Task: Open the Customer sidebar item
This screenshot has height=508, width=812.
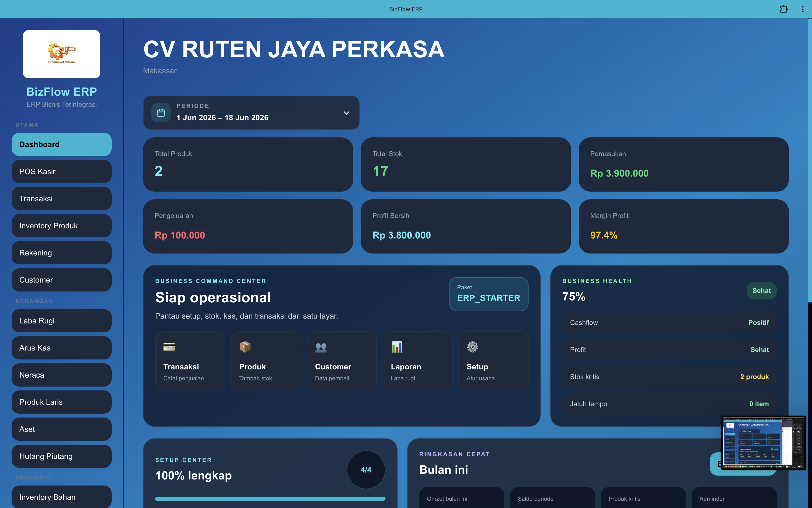Action: (x=61, y=280)
